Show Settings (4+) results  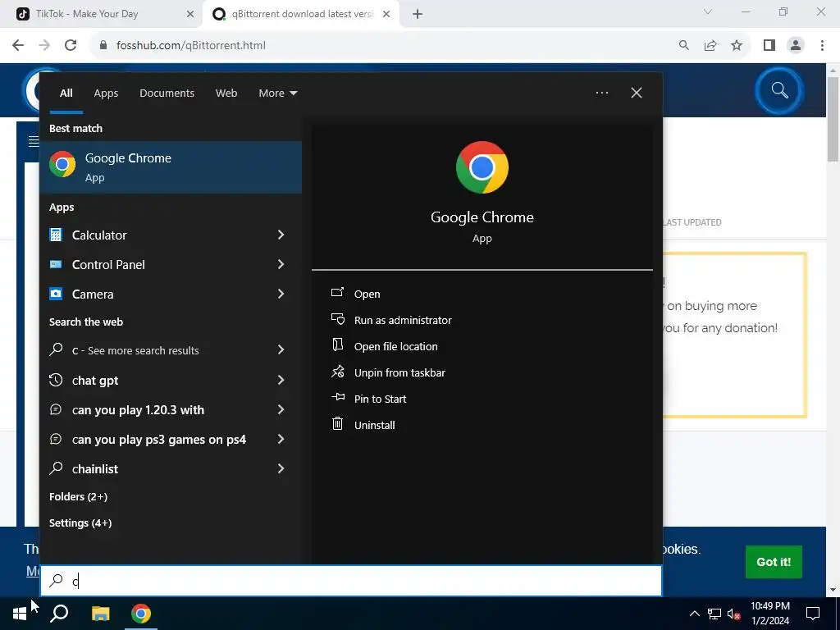(x=80, y=523)
